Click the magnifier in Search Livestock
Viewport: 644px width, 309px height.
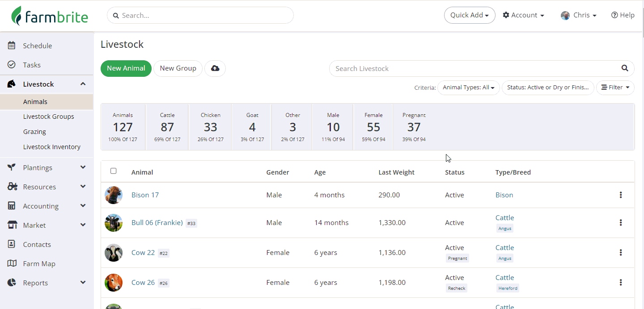tap(625, 68)
